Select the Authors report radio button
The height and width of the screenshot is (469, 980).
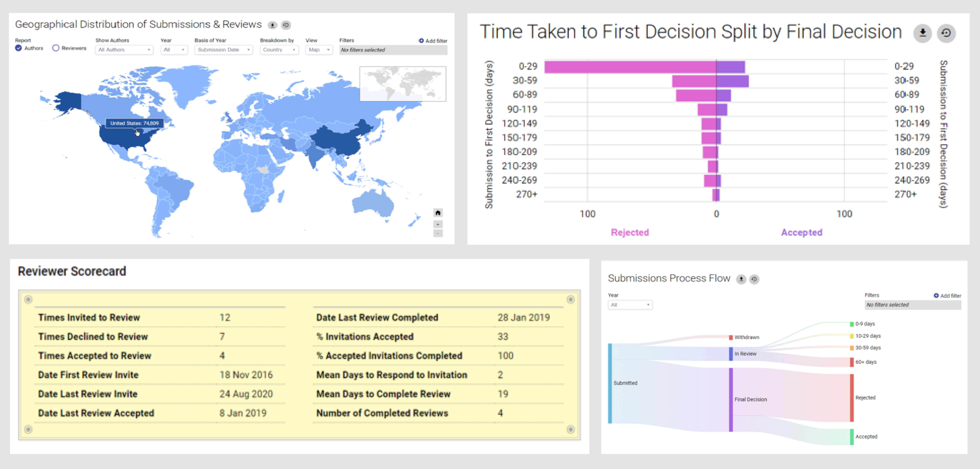pos(18,48)
